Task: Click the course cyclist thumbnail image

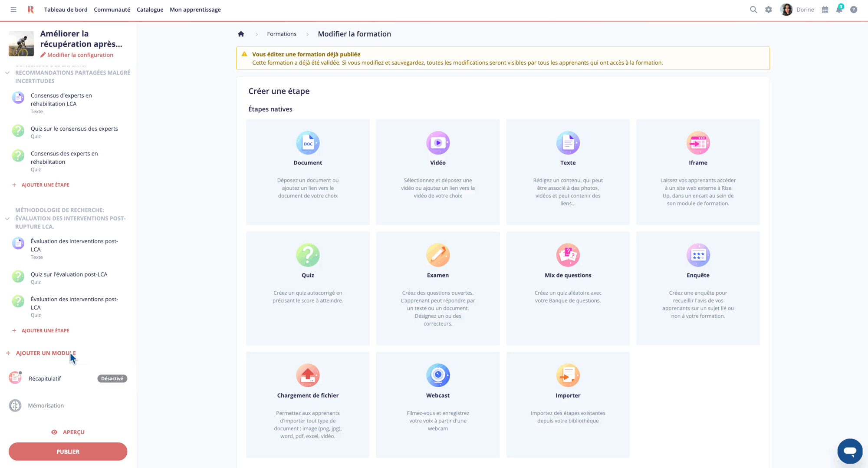Action: [21, 44]
